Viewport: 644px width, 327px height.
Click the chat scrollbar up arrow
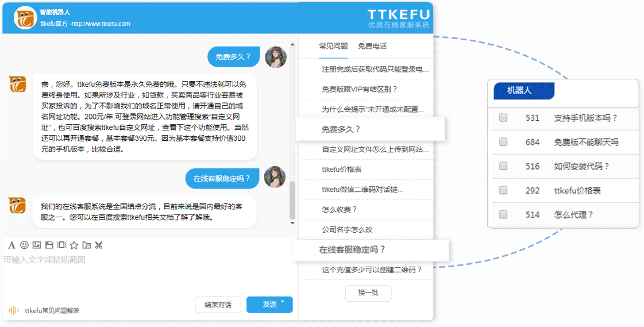tap(292, 44)
